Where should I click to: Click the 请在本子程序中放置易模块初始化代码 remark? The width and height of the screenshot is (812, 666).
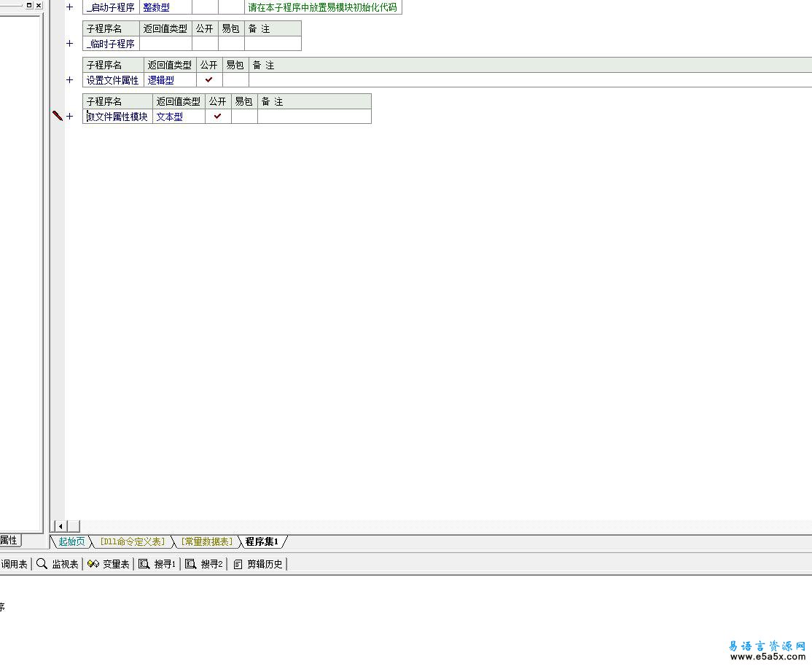pos(322,7)
